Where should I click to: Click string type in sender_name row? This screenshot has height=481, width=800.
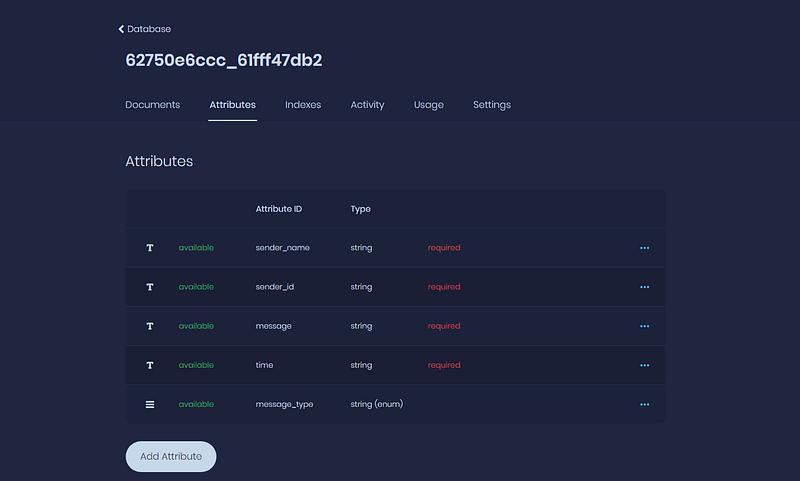pos(361,248)
